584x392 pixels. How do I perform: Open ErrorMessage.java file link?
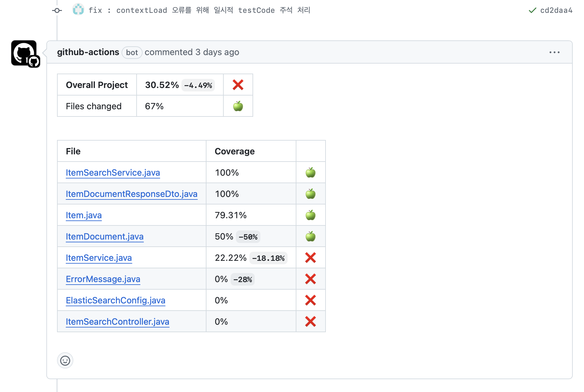tap(103, 279)
